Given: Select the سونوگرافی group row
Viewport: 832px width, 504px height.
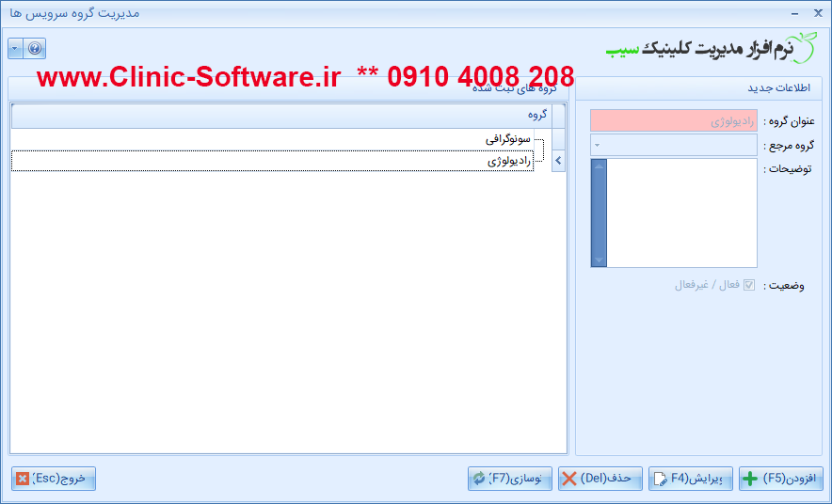Looking at the screenshot, I should click(x=282, y=139).
